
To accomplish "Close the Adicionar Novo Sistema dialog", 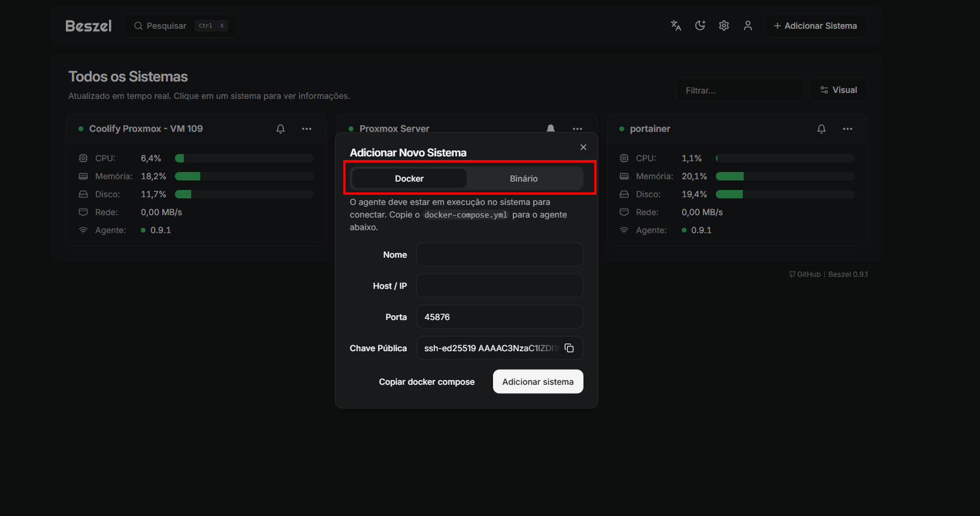I will click(x=583, y=147).
